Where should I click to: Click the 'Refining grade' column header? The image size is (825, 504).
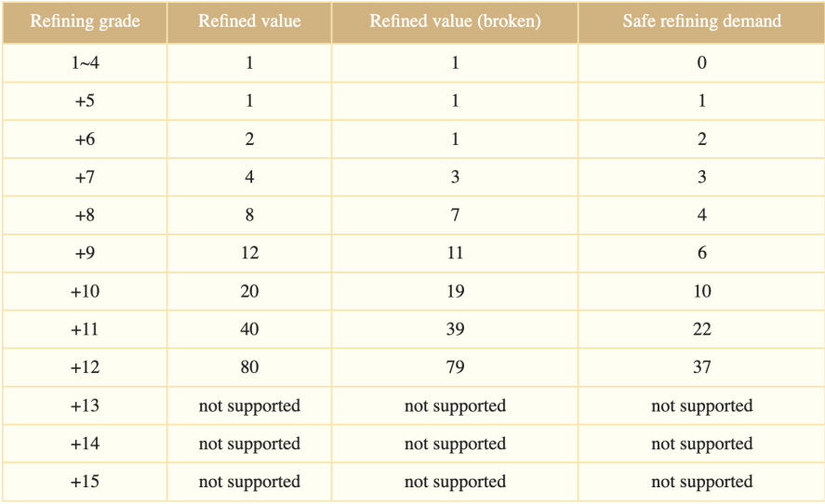coord(85,21)
